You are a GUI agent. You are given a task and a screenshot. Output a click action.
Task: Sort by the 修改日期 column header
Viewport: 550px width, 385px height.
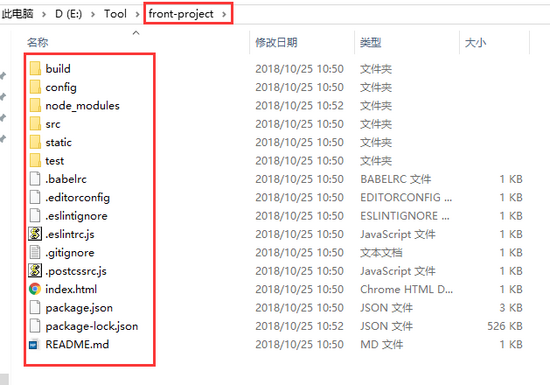(276, 42)
